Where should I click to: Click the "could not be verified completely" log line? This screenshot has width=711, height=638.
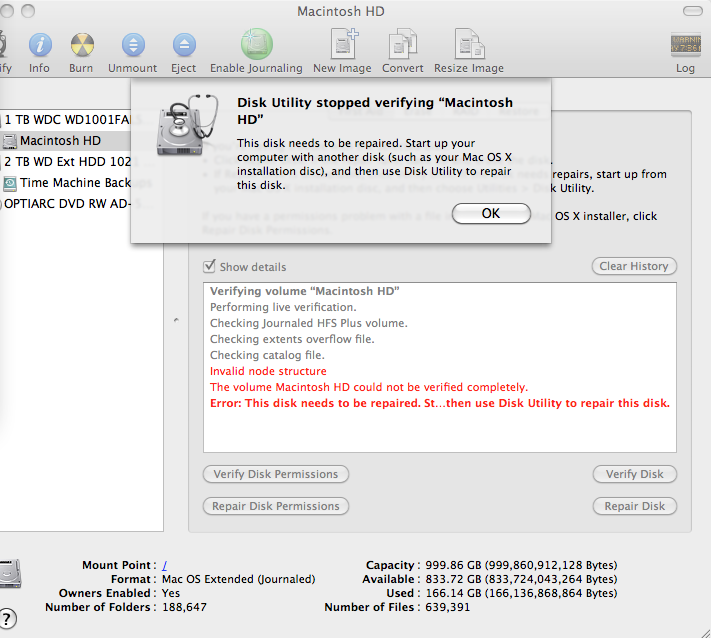coord(369,387)
